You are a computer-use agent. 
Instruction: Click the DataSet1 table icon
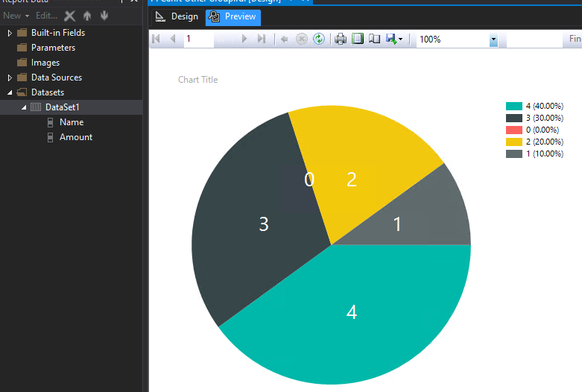(36, 107)
